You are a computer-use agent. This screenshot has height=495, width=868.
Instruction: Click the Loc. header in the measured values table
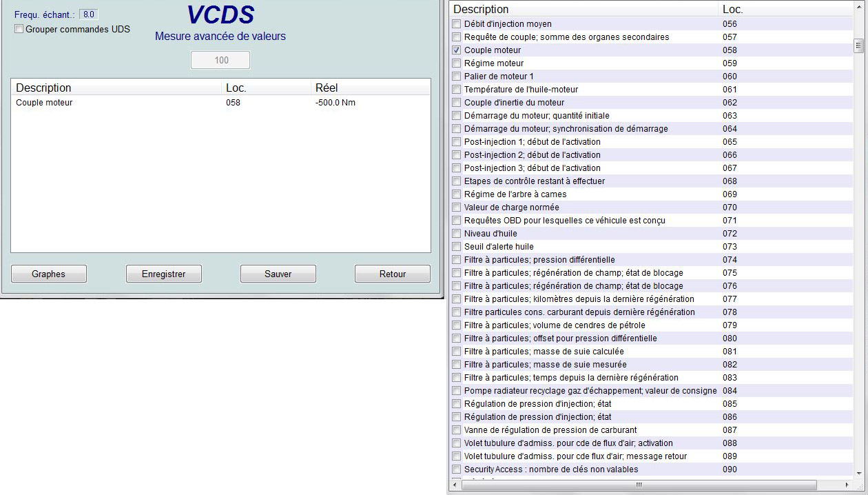click(266, 88)
